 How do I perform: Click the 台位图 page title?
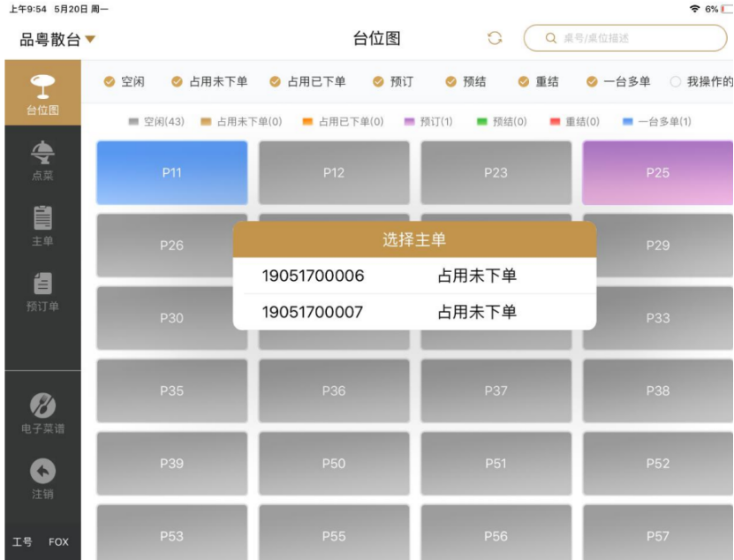pos(377,38)
